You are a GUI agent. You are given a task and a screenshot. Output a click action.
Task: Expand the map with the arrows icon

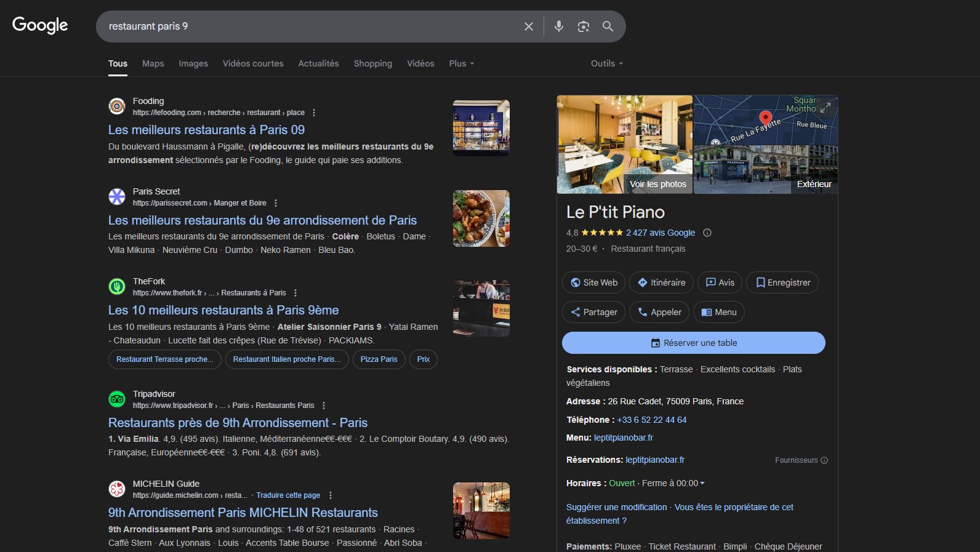click(x=825, y=108)
